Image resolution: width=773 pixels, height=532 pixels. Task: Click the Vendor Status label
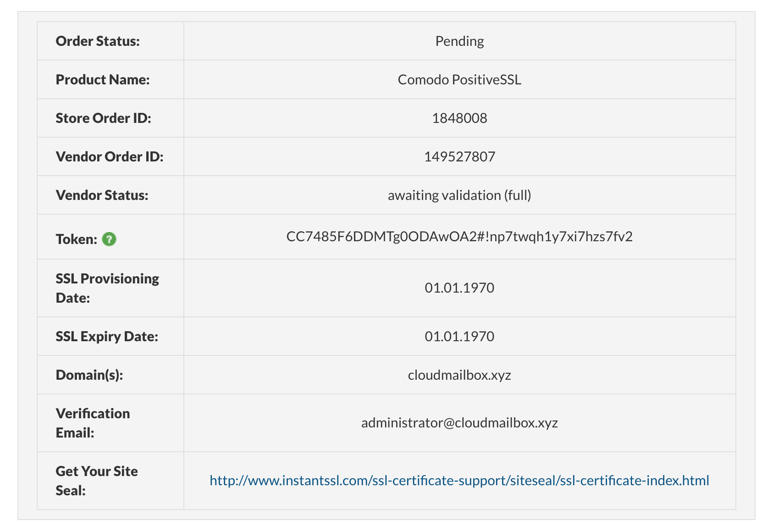(x=102, y=195)
